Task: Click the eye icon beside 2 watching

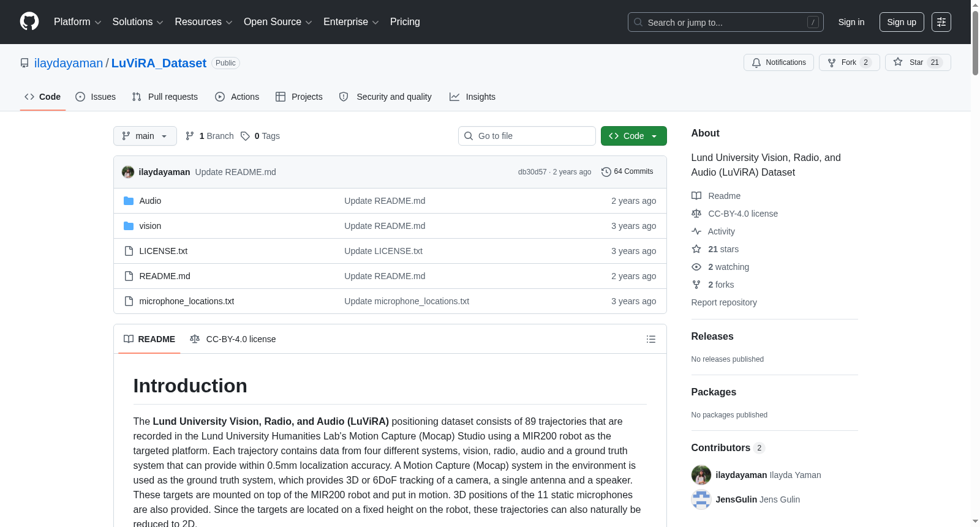Action: click(696, 267)
